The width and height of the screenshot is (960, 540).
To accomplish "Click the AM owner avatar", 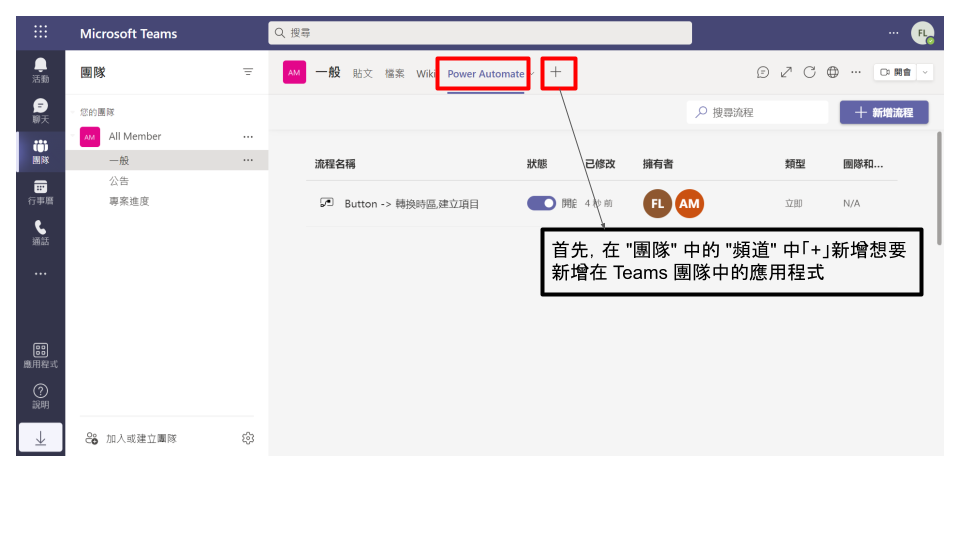I will pos(689,203).
